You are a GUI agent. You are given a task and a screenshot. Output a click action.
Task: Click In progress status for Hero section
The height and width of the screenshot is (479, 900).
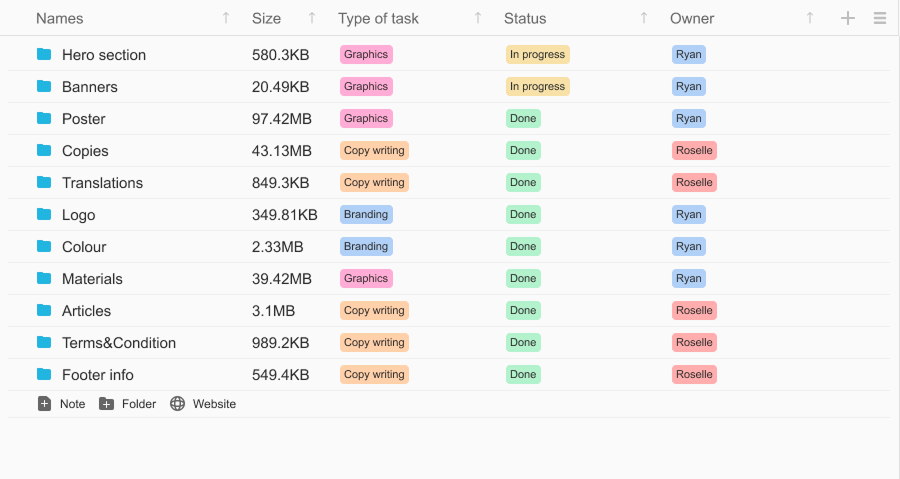coord(538,54)
